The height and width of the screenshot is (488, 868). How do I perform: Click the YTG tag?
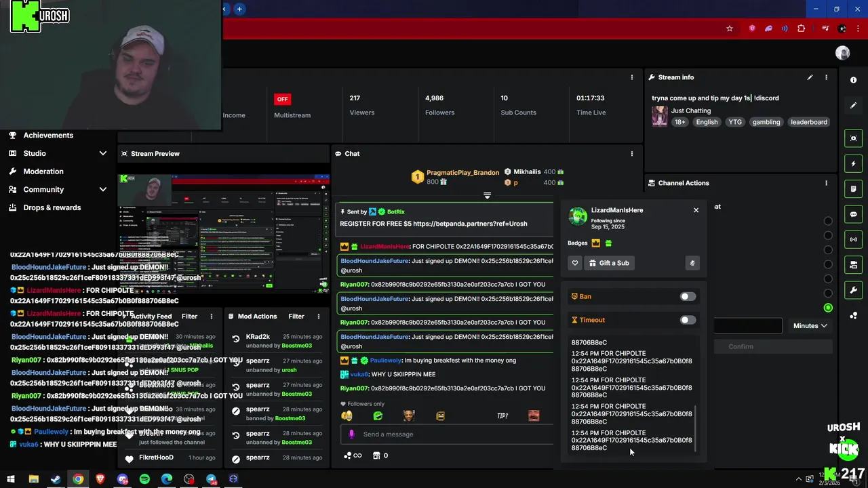[735, 122]
